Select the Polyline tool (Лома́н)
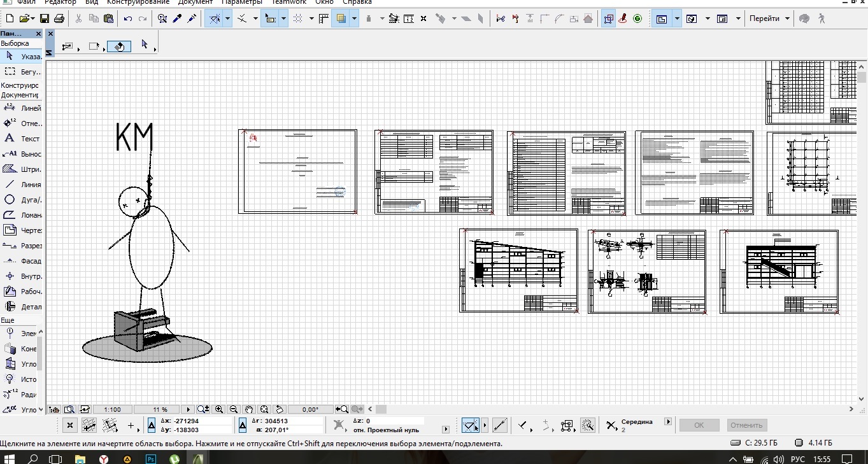Image resolution: width=868 pixels, height=464 pixels. click(21, 215)
